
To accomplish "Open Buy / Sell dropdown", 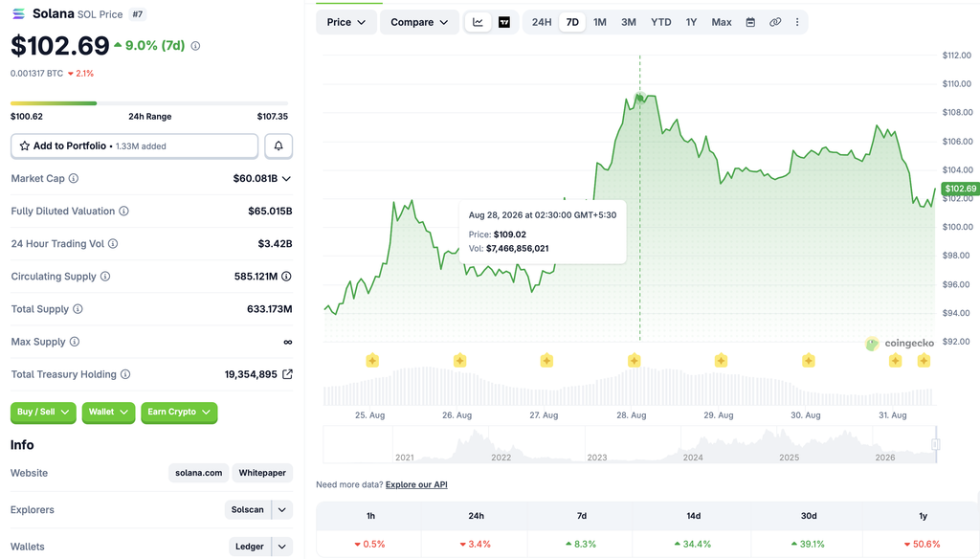I will pyautogui.click(x=43, y=412).
